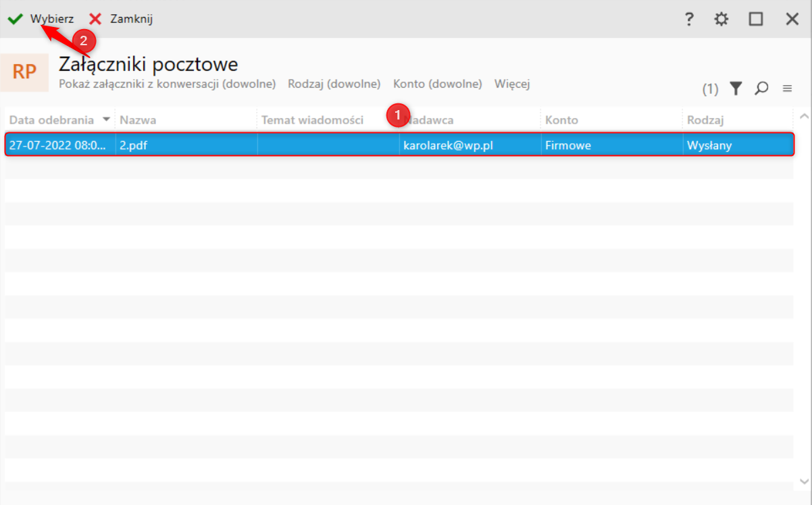Click the search magnifier icon
812x505 pixels.
click(762, 88)
